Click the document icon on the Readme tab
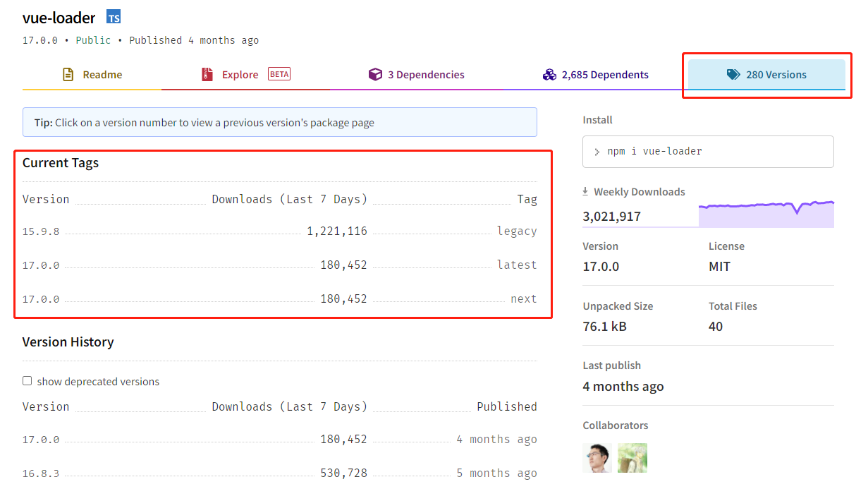 (x=67, y=73)
